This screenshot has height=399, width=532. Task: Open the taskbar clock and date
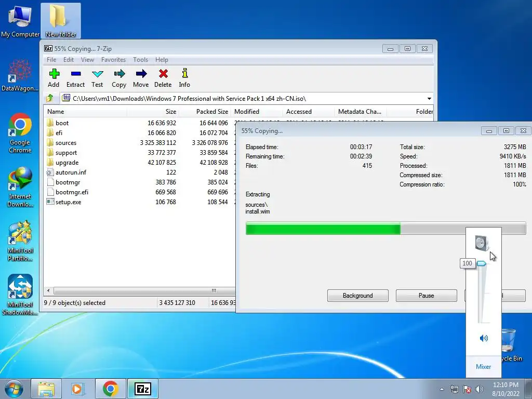pos(506,389)
